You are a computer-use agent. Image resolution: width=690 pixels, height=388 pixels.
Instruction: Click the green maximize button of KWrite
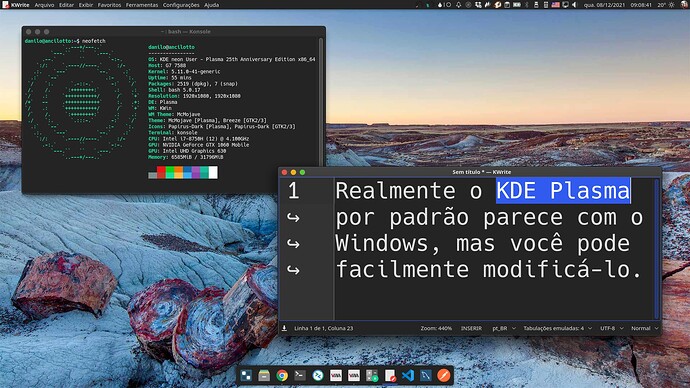302,172
